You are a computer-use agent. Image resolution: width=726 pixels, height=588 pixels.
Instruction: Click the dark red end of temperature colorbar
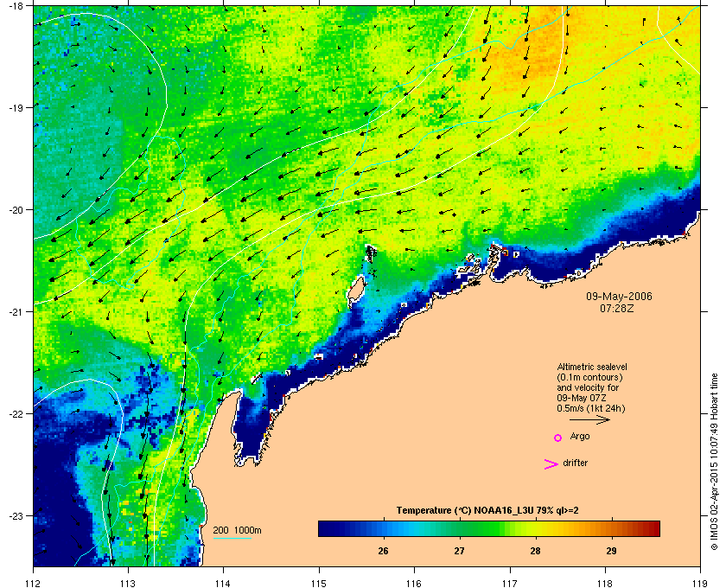pos(653,528)
